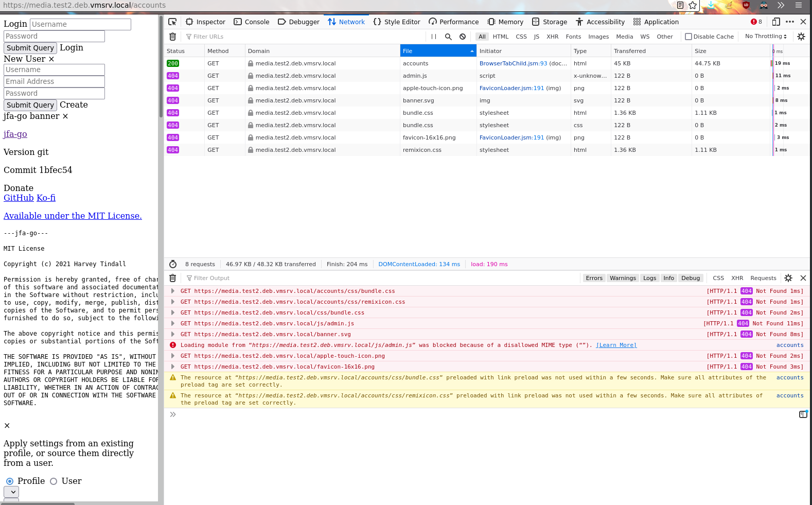
Task: Open No Throttling dropdown
Action: point(766,37)
